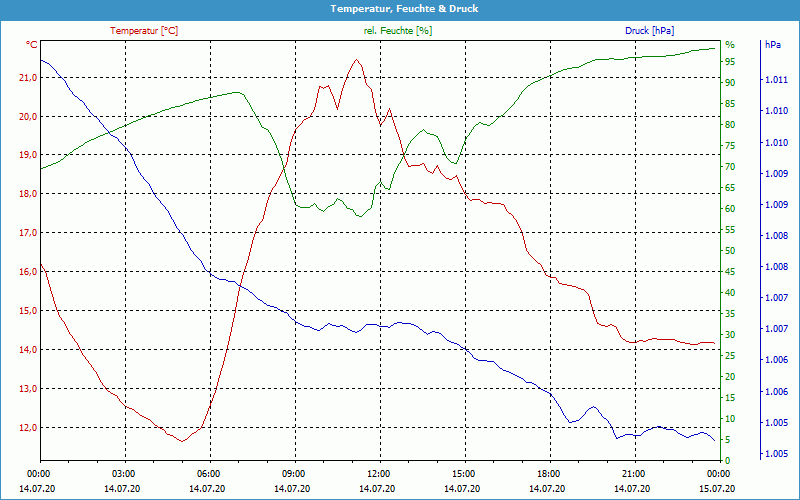Select the 21:00 time axis label
Screen dimensions: 800x500
tap(635, 473)
